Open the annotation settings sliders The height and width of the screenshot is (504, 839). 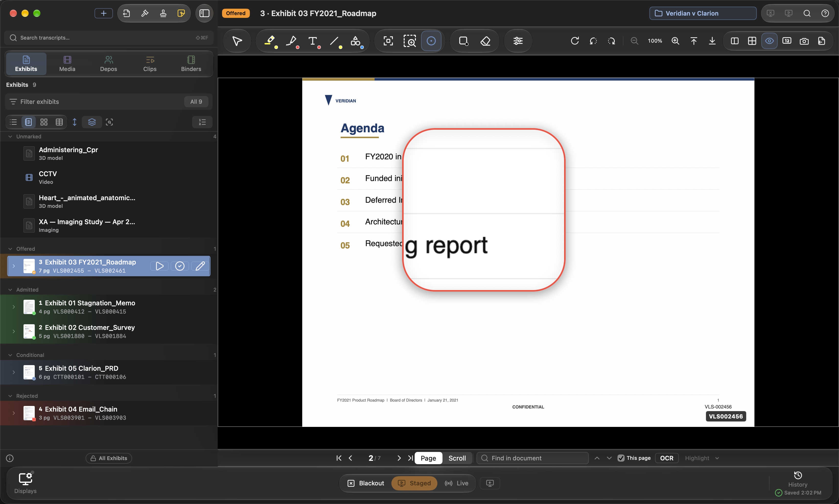coord(518,41)
